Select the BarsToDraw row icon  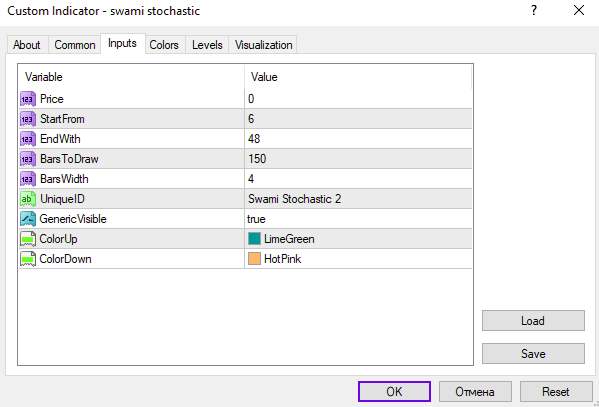click(28, 159)
